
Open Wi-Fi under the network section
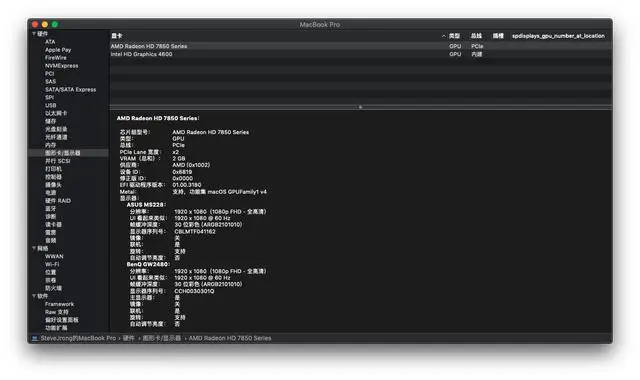pyautogui.click(x=52, y=264)
